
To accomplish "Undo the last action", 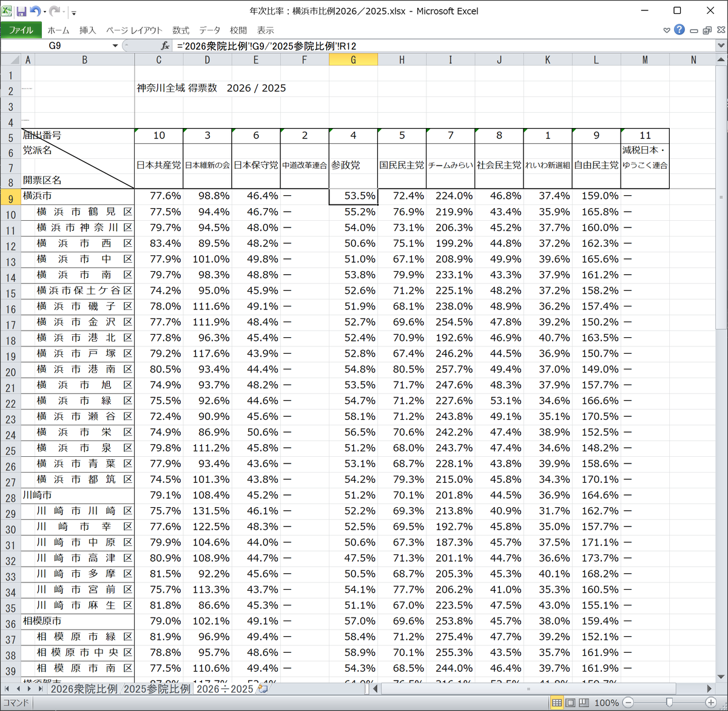I will click(x=35, y=11).
